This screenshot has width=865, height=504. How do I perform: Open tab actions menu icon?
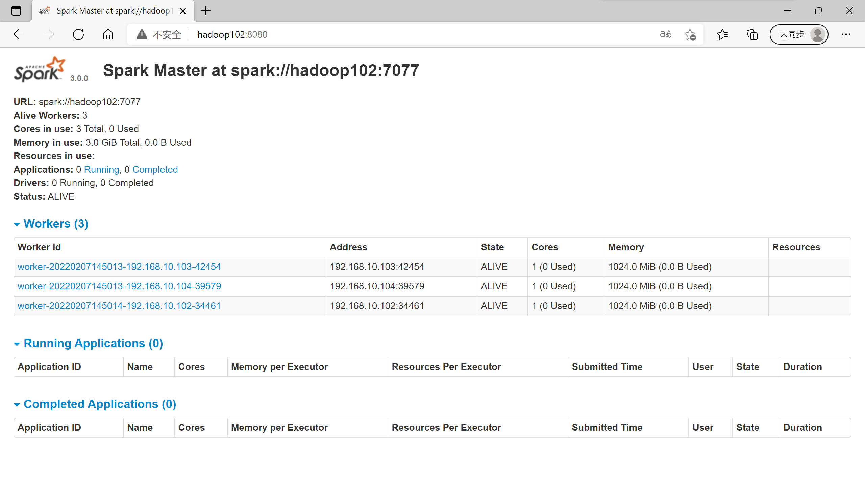pos(16,11)
